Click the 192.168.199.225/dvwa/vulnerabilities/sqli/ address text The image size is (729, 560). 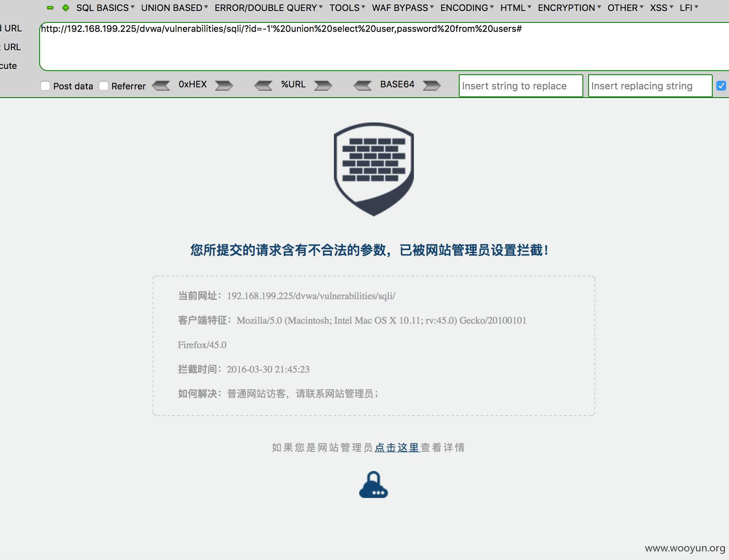click(311, 296)
